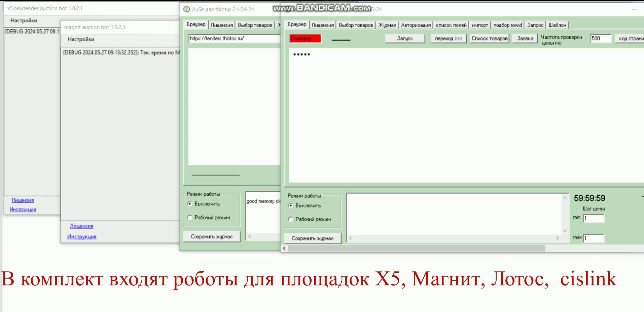The width and height of the screenshot is (644, 312).
Task: Open the импорт tab
Action: [x=480, y=25]
